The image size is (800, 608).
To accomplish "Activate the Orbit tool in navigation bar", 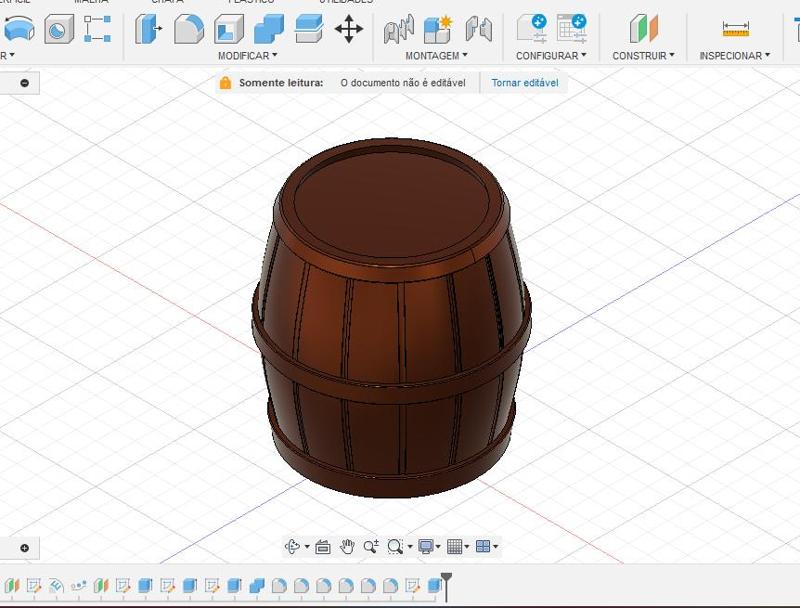I will tap(293, 546).
